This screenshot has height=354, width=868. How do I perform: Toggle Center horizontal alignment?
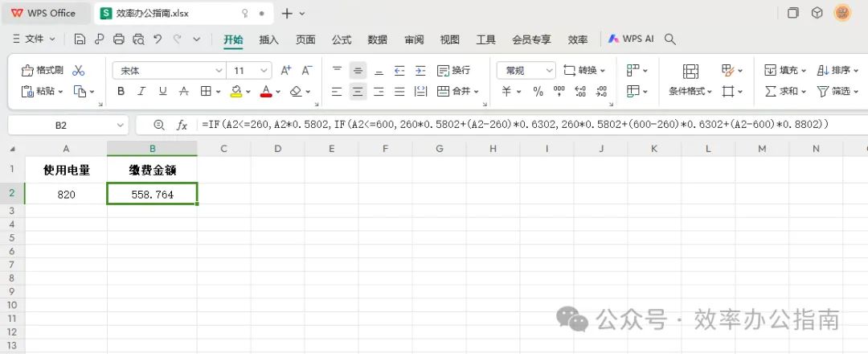pyautogui.click(x=358, y=92)
